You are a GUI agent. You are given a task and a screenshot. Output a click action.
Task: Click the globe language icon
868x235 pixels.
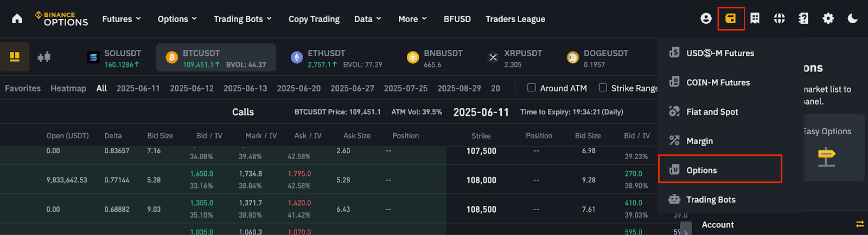click(779, 18)
